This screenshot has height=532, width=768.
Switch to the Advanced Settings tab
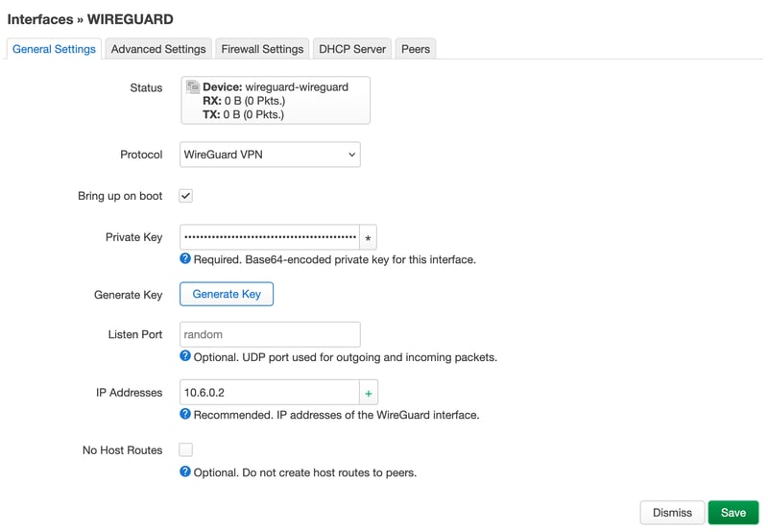point(158,49)
